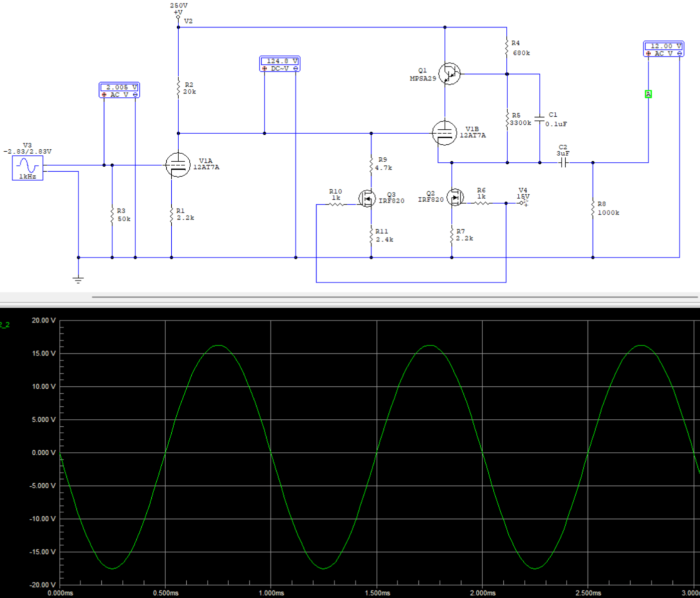The height and width of the screenshot is (598, 700).
Task: Click the R9 4.7k resistor
Action: (371, 164)
